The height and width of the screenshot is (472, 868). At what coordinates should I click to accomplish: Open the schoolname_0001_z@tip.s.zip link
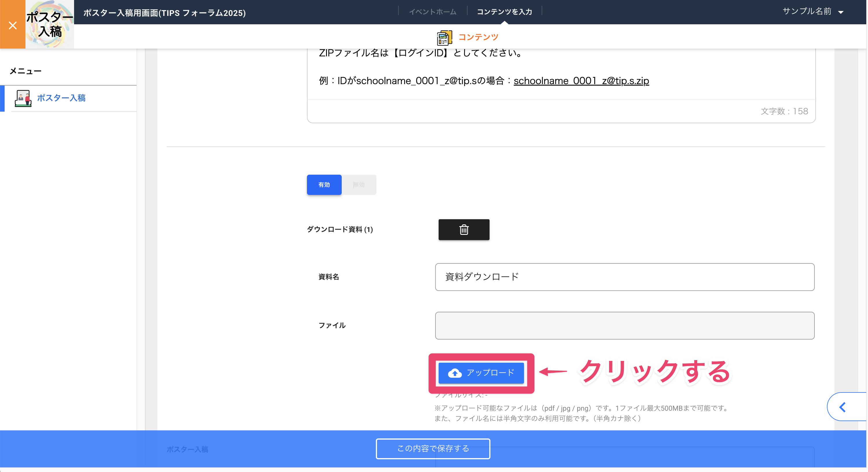coord(581,81)
